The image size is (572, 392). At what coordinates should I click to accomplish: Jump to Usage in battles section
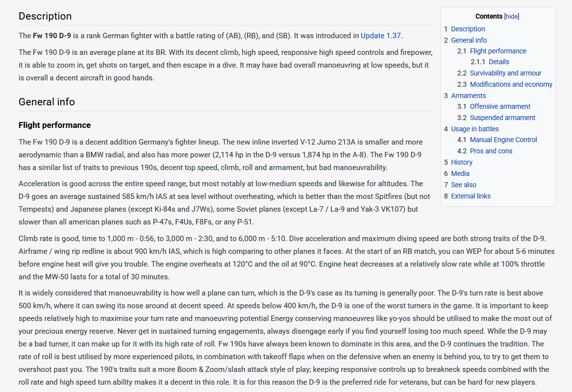click(x=474, y=129)
